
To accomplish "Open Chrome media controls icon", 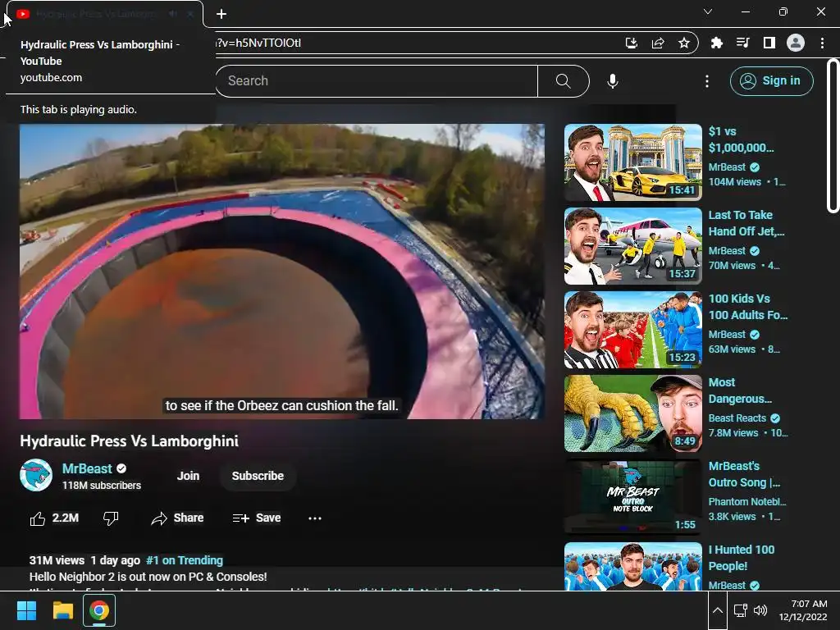I will [x=742, y=43].
